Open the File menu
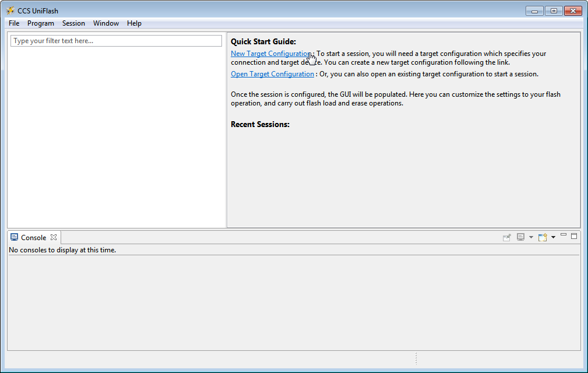588x373 pixels. pos(13,23)
